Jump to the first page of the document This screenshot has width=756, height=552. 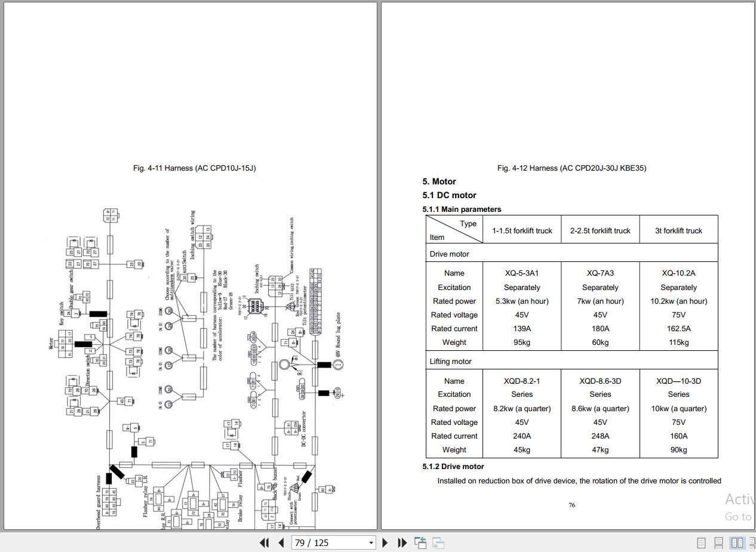(x=264, y=542)
